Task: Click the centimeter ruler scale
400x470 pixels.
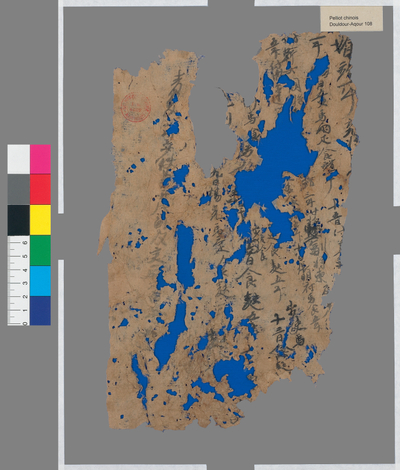Action: [19, 281]
